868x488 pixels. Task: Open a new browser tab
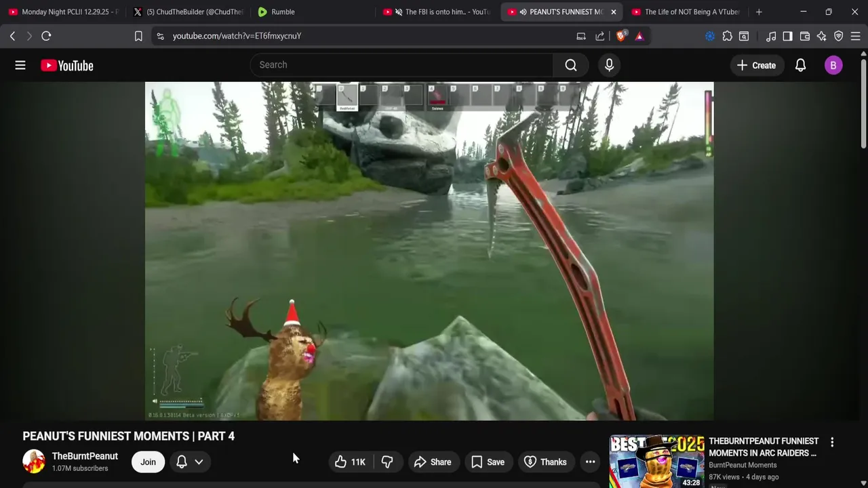click(x=759, y=12)
